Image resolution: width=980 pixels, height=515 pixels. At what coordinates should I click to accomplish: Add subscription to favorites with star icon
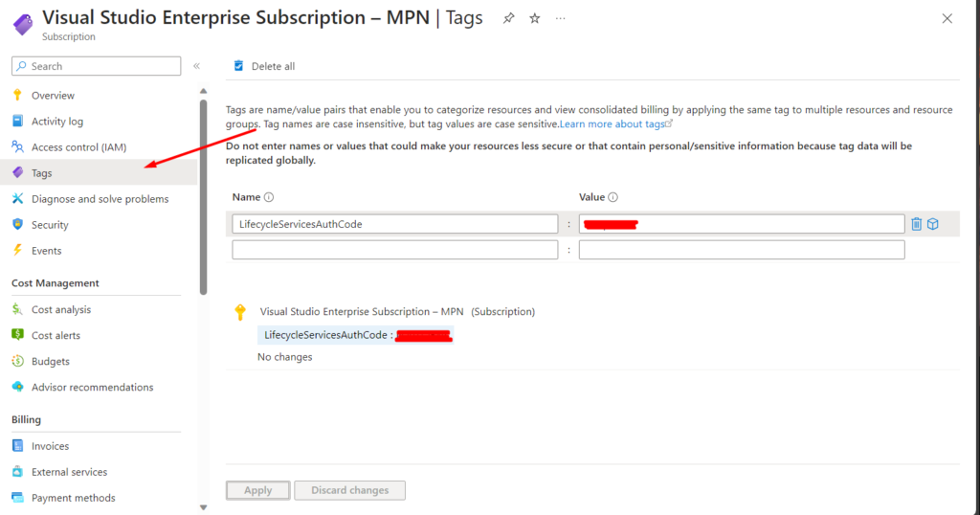[x=534, y=19]
